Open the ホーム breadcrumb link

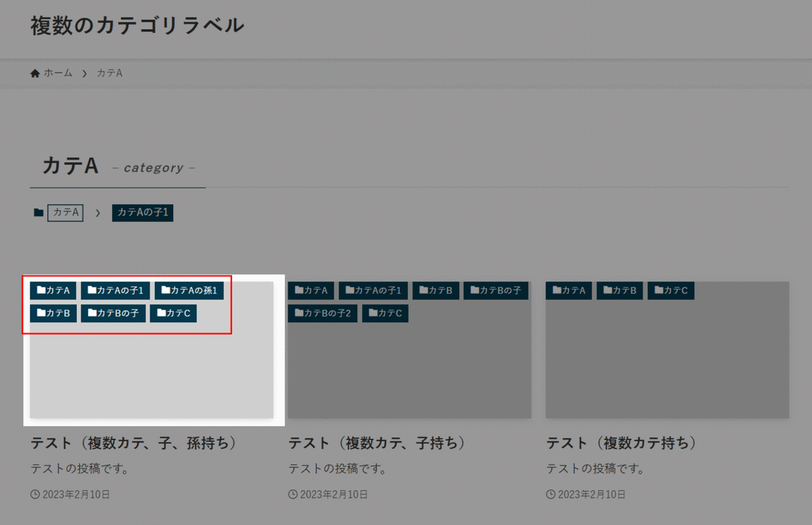pyautogui.click(x=58, y=73)
